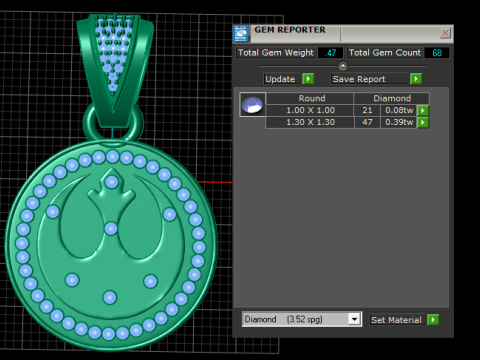Click the Total Gem Count label

click(385, 53)
